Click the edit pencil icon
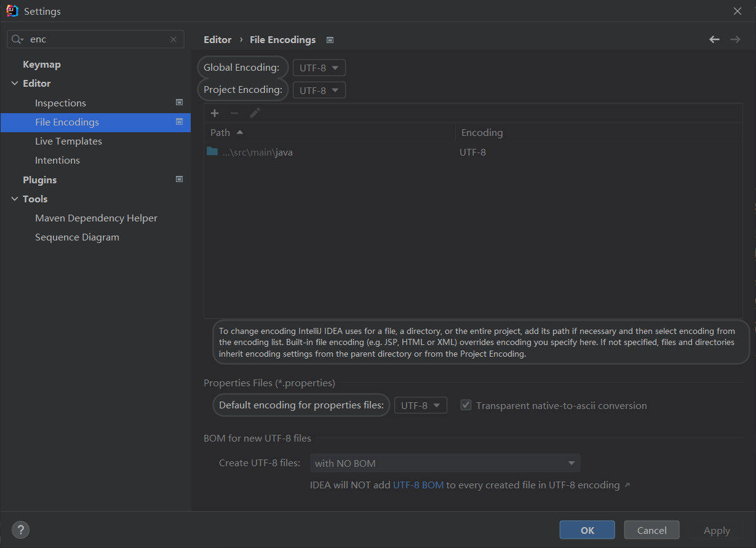The height and width of the screenshot is (548, 756). [255, 113]
